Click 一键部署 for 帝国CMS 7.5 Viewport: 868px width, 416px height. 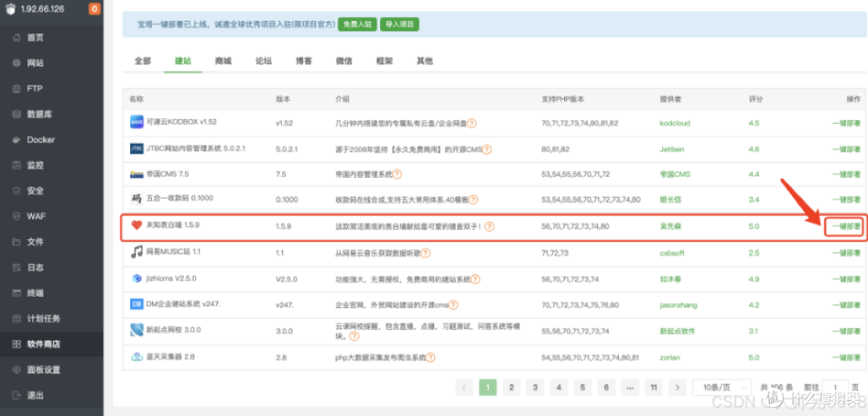(846, 175)
